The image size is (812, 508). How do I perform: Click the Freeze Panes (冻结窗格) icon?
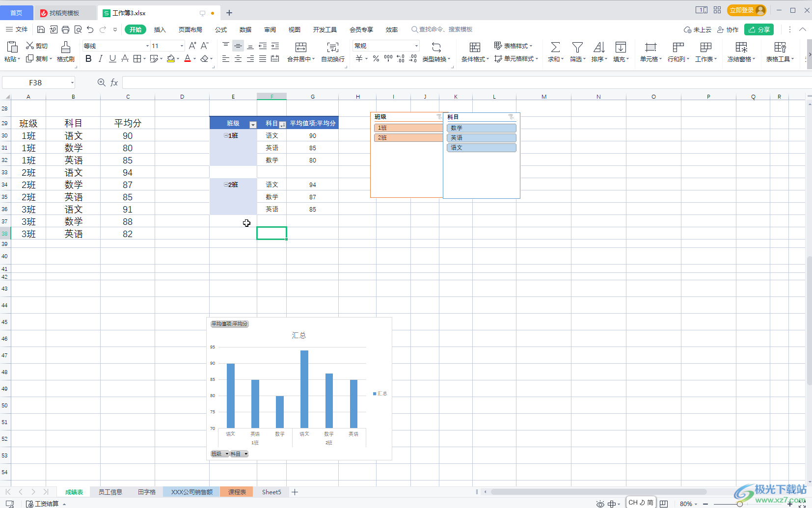pos(741,47)
